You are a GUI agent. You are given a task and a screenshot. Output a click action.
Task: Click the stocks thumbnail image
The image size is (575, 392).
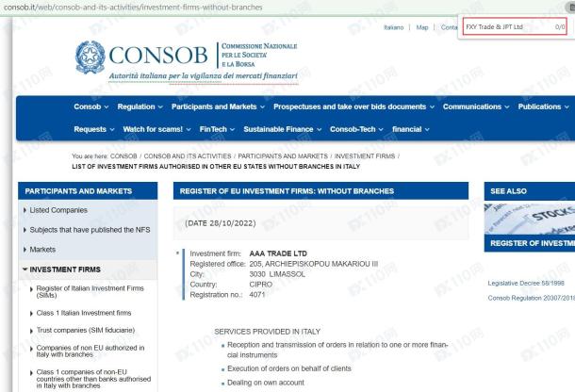530,218
